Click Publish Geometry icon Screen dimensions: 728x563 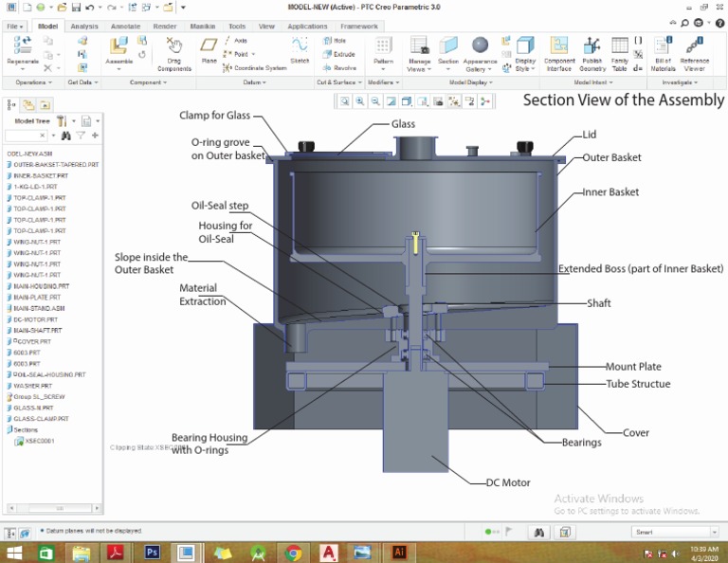[x=591, y=45]
